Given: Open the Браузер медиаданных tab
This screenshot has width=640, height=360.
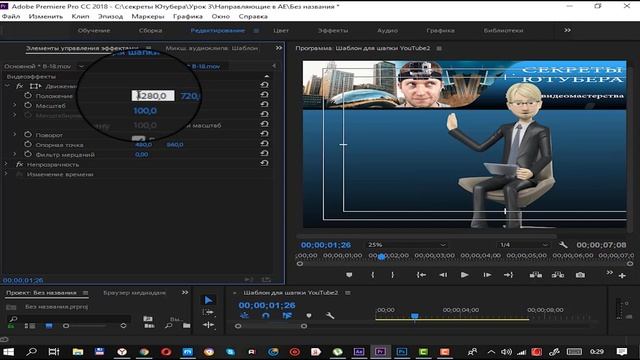Looking at the screenshot, I should (134, 293).
